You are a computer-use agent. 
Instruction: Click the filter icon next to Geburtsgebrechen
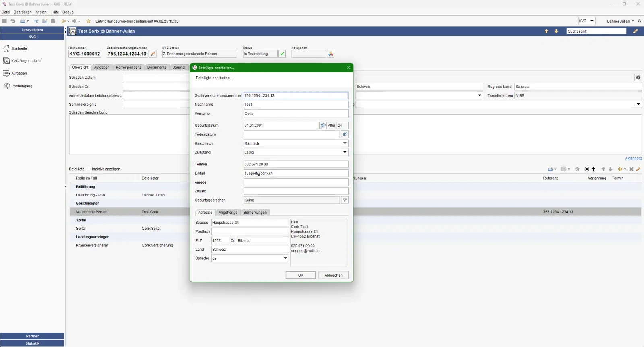click(x=345, y=200)
